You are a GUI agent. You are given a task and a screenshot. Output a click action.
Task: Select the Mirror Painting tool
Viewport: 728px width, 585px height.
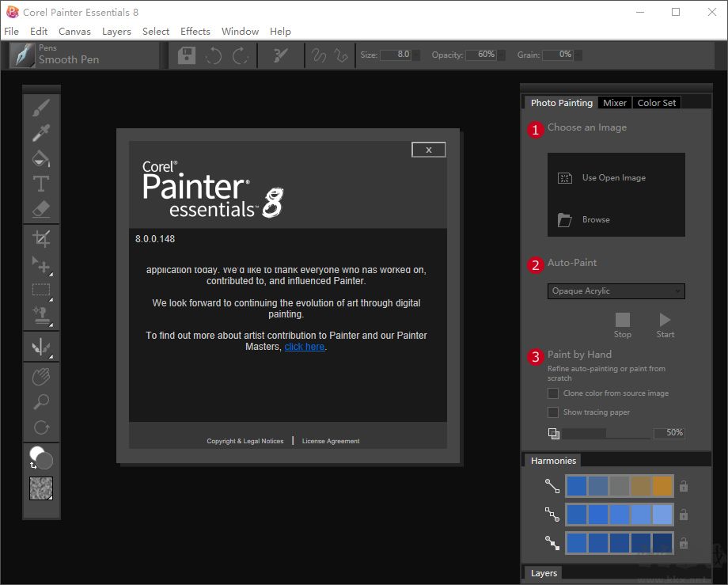41,346
